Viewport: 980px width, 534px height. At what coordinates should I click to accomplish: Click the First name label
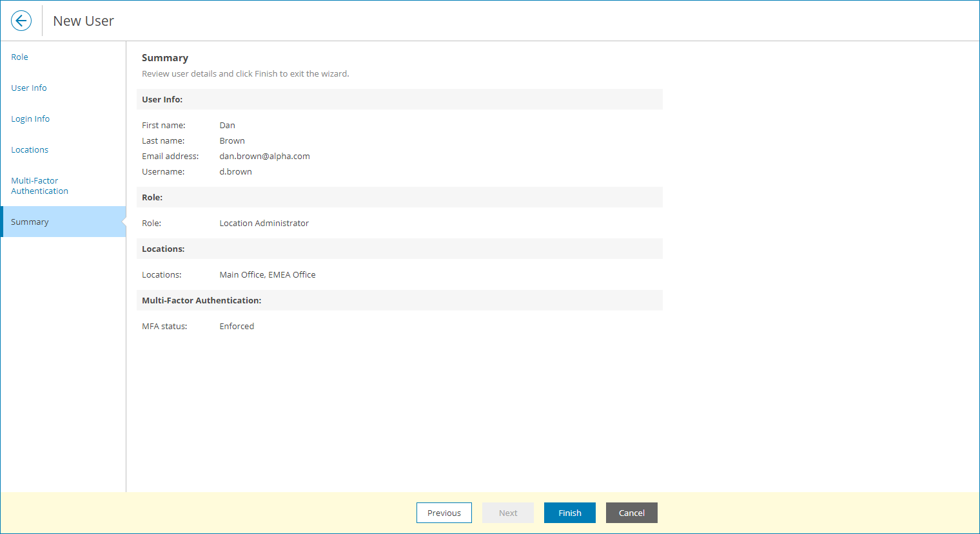[x=164, y=126]
